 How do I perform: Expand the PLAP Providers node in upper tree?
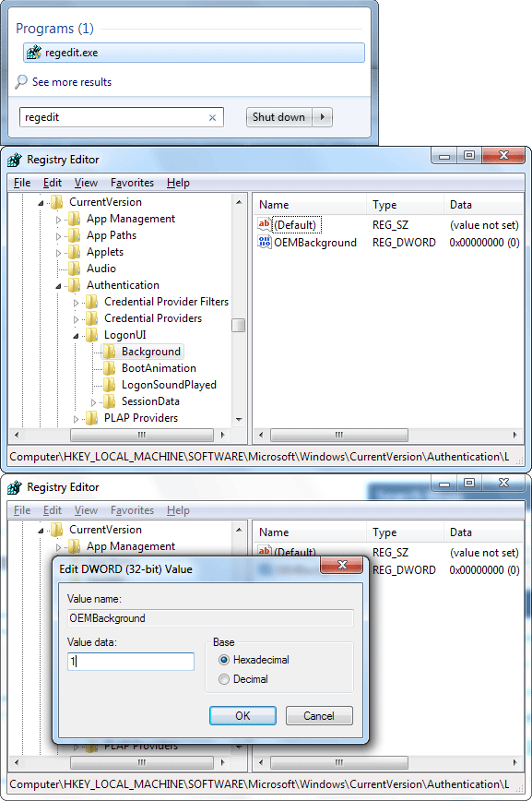(76, 419)
